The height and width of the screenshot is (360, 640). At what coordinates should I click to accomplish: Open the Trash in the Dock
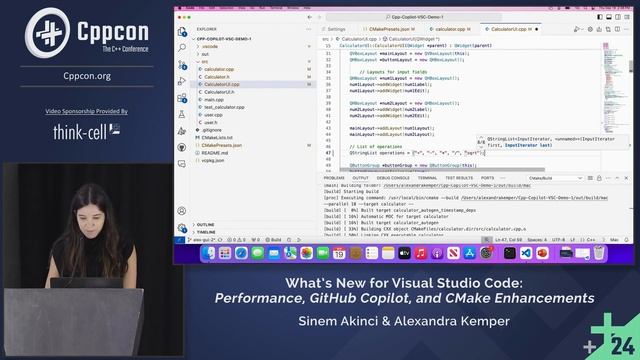pyautogui.click(x=598, y=253)
